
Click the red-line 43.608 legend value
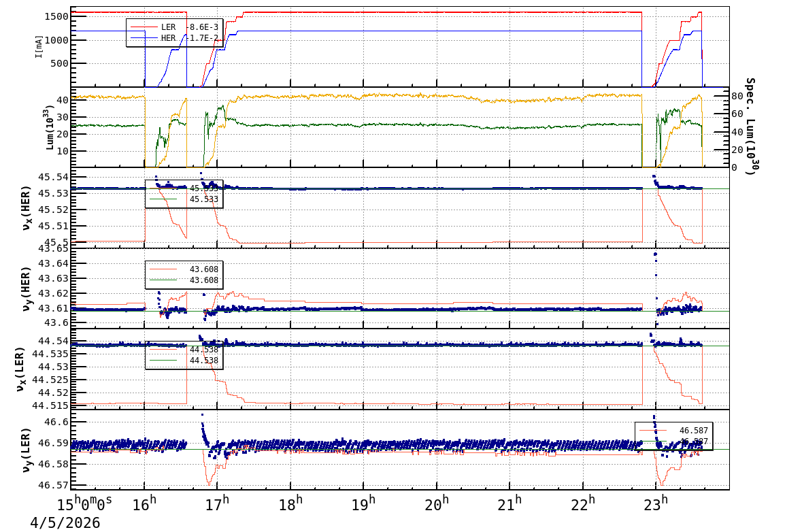[204, 269]
